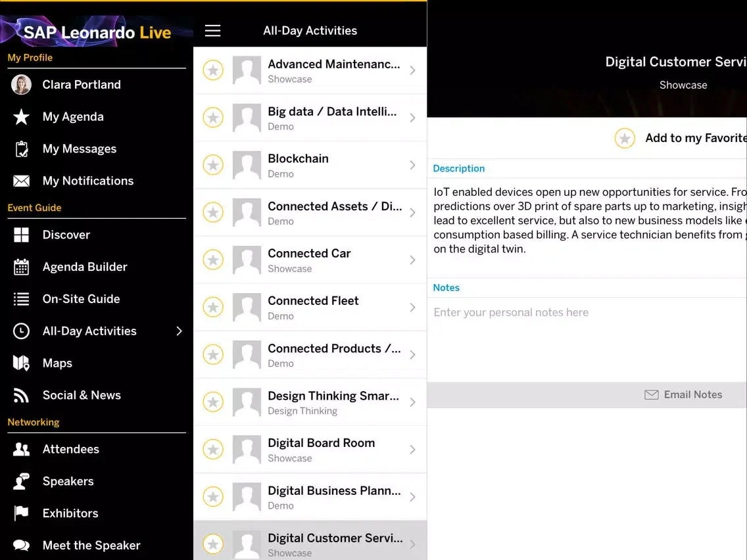Toggle the Add to my Favorites star

pos(625,138)
